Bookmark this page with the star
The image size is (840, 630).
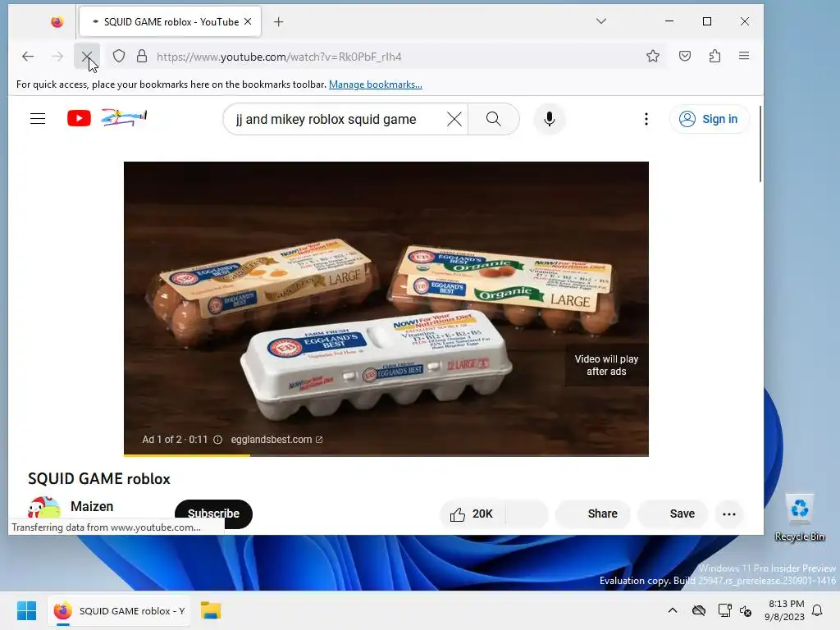tap(652, 57)
